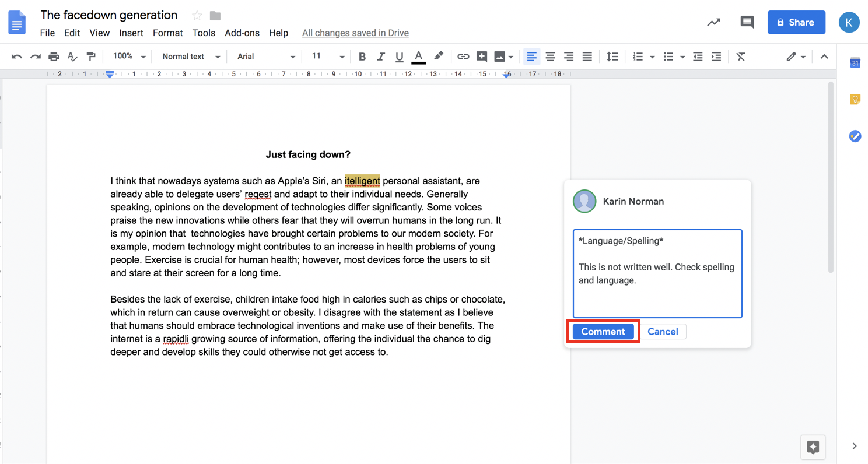Star the document title

pyautogui.click(x=197, y=16)
